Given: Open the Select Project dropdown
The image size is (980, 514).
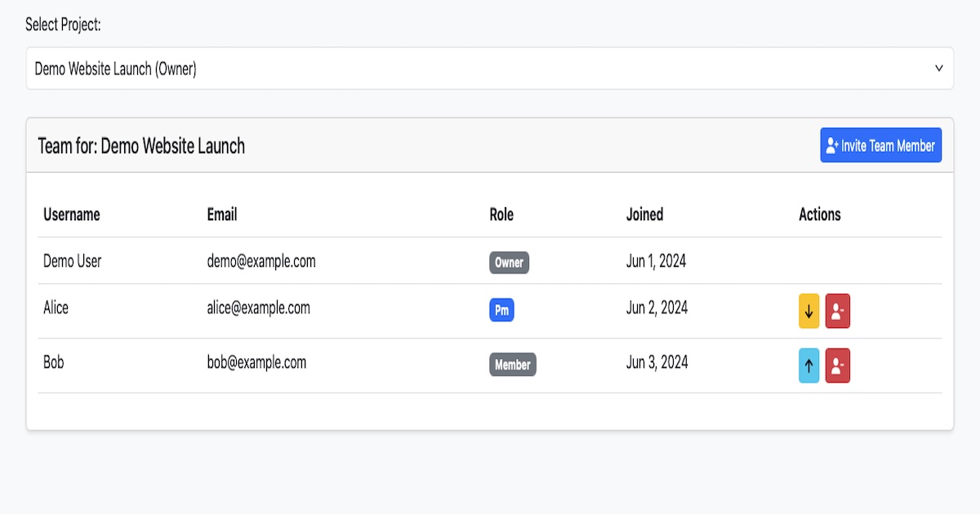Looking at the screenshot, I should tap(488, 69).
